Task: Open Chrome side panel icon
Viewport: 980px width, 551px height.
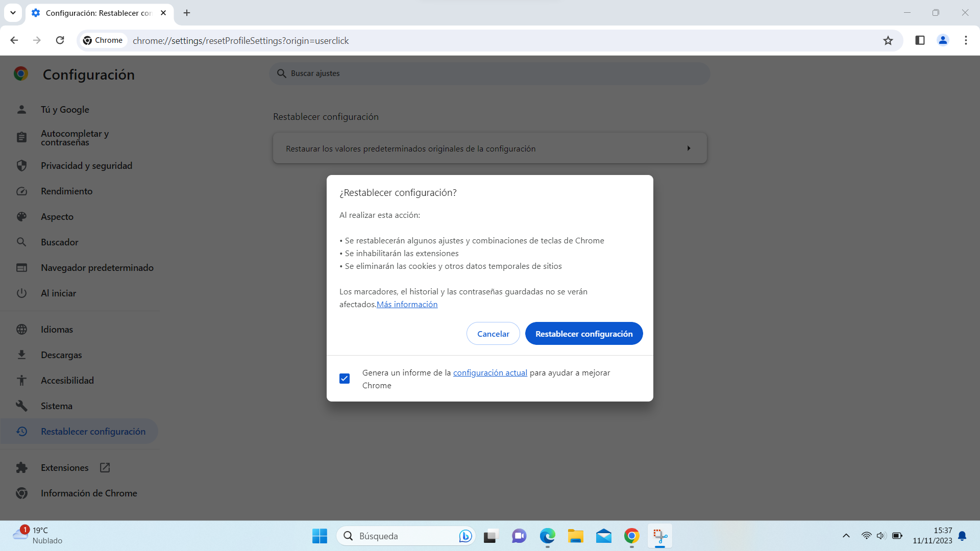Action: click(x=920, y=40)
